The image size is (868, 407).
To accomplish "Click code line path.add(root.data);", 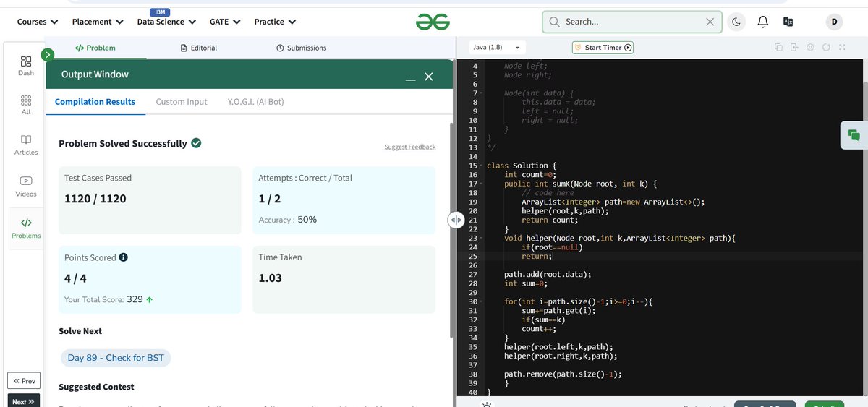I will [548, 275].
